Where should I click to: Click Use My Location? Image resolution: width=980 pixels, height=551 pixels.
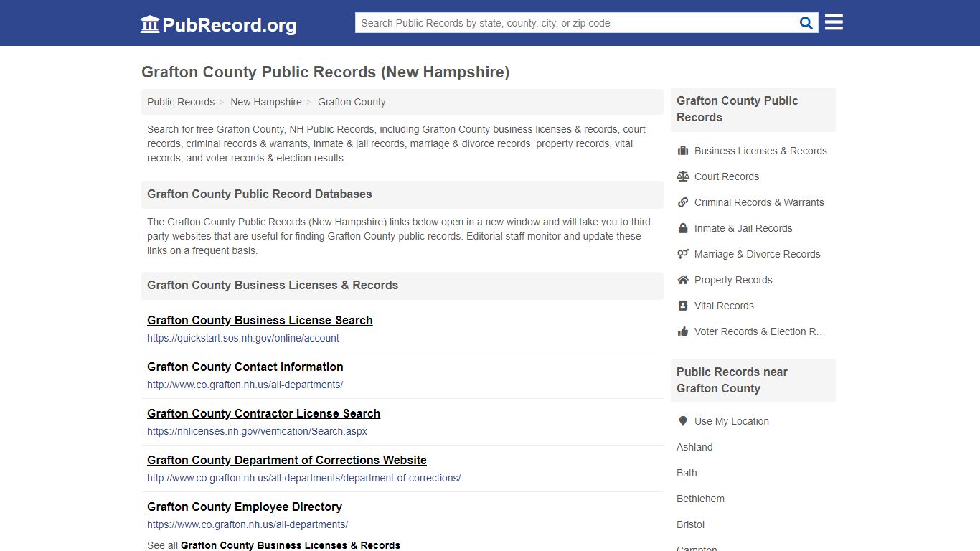tap(732, 421)
